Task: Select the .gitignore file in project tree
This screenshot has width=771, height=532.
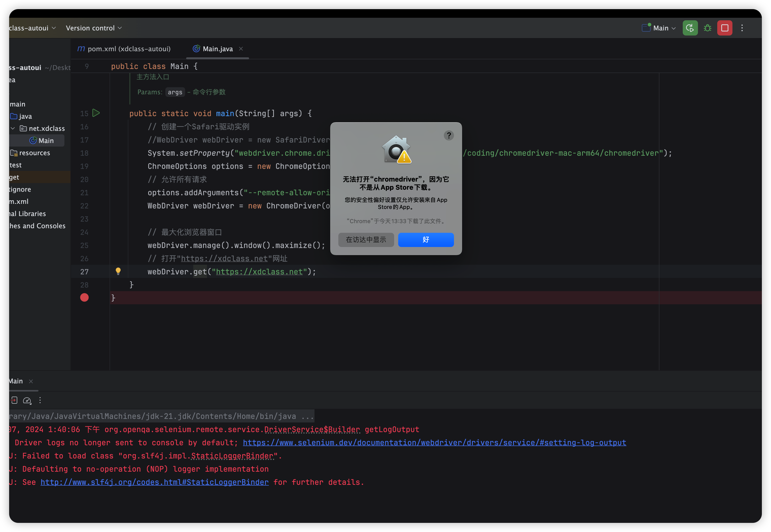Action: tap(20, 189)
